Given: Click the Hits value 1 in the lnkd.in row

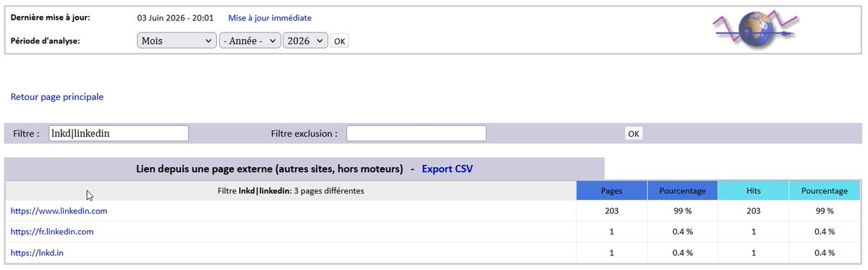Looking at the screenshot, I should (754, 253).
